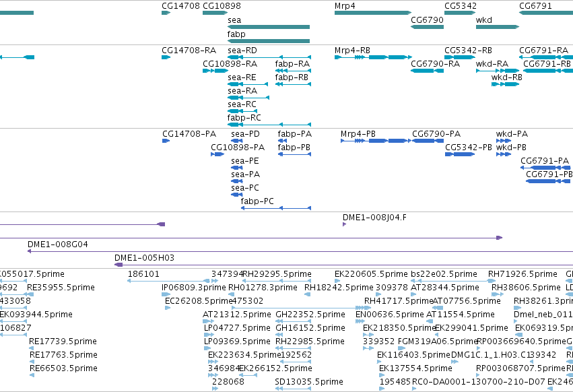The image size is (573, 392).
Task: Select transcript label wkd-RB
Action: click(x=506, y=77)
